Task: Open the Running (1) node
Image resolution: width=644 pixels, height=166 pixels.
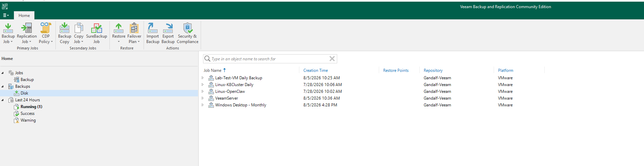Action: tap(31, 107)
